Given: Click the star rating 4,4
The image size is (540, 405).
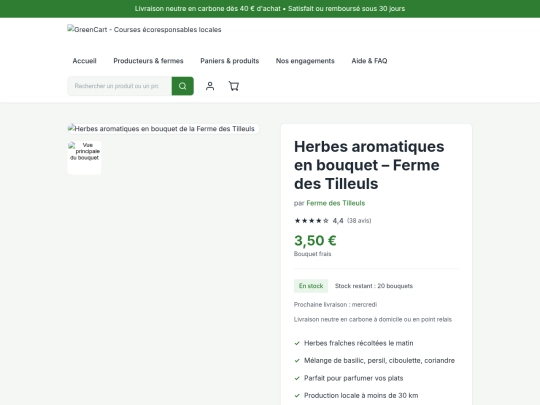Looking at the screenshot, I should coord(319,221).
